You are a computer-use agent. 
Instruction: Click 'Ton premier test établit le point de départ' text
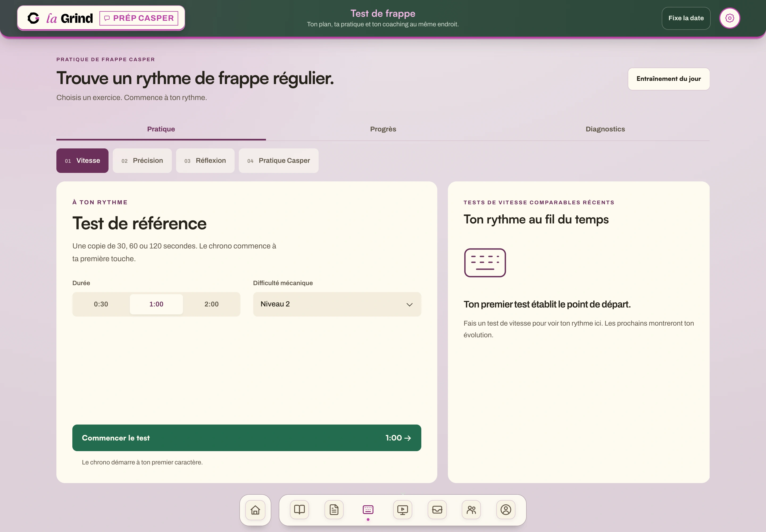pyautogui.click(x=547, y=304)
